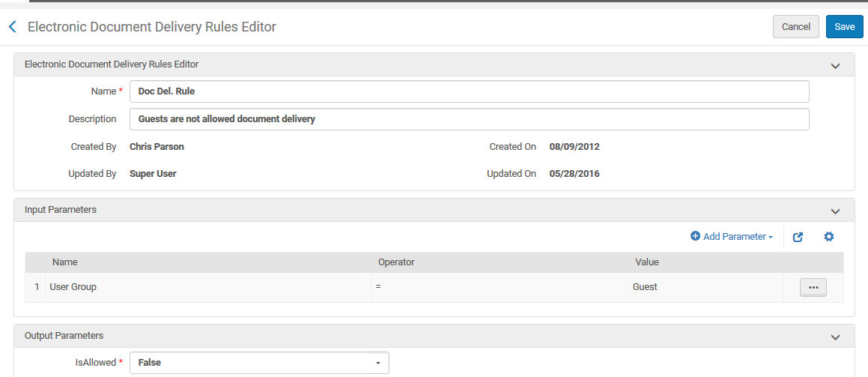Click the Input Parameters section title
Image resolution: width=868 pixels, height=377 pixels.
pyautogui.click(x=61, y=210)
